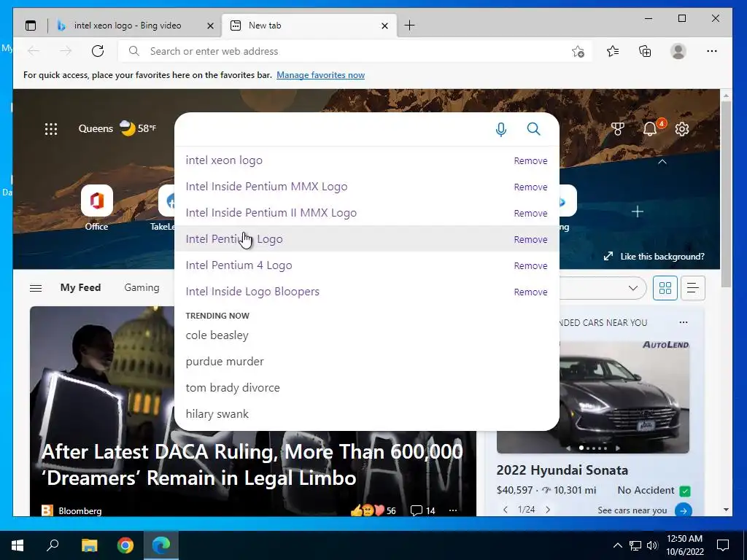Click the profile avatar icon
Image resolution: width=747 pixels, height=560 pixels.
(678, 51)
